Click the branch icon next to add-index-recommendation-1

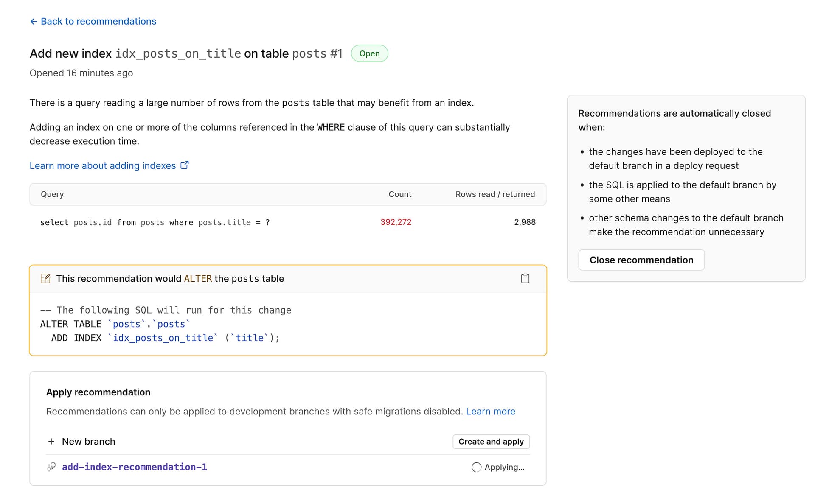51,467
